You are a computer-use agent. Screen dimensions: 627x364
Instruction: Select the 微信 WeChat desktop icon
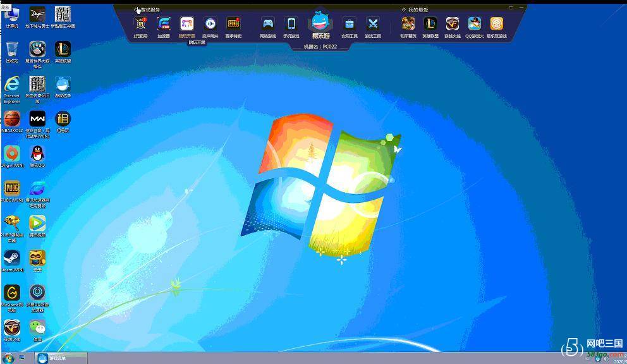click(x=37, y=331)
